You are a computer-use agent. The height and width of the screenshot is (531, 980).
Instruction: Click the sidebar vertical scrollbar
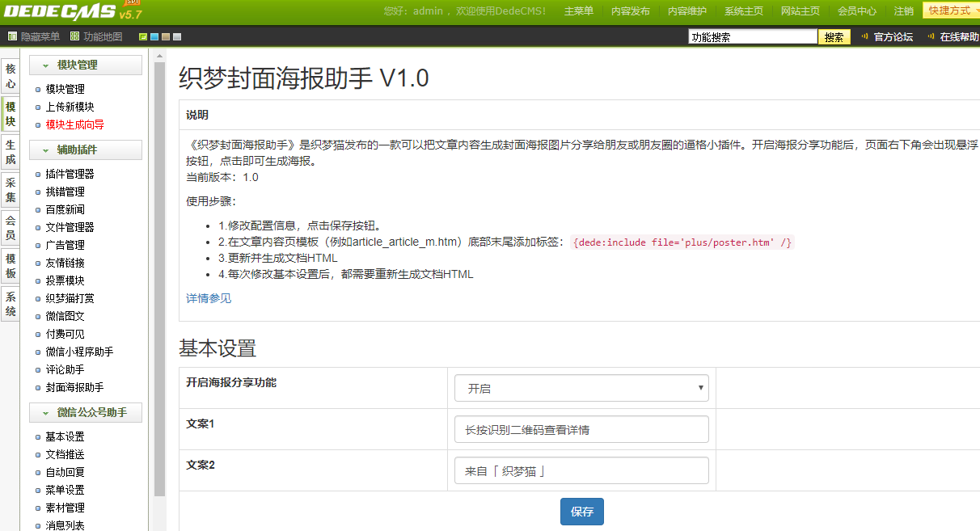[159, 279]
